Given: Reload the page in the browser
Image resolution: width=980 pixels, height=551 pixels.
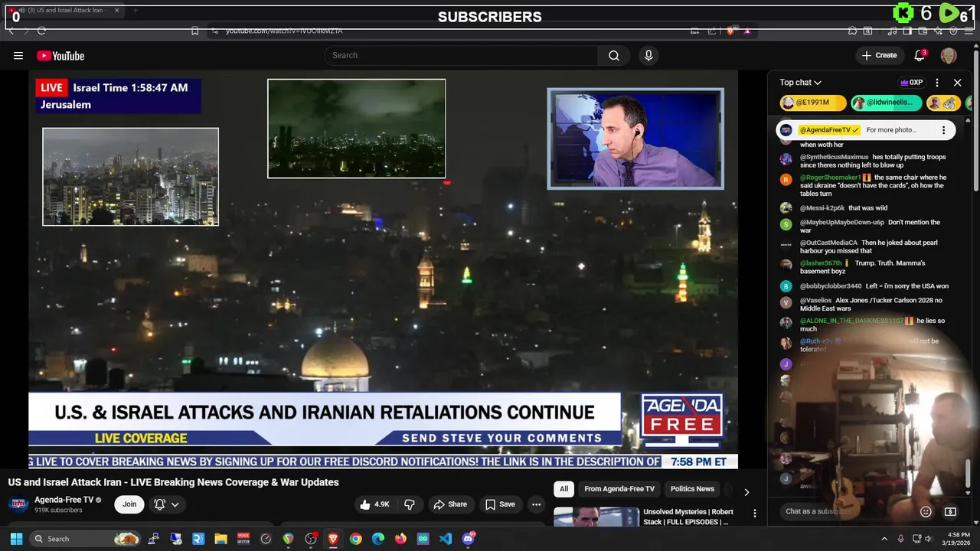Looking at the screenshot, I should pos(41,31).
